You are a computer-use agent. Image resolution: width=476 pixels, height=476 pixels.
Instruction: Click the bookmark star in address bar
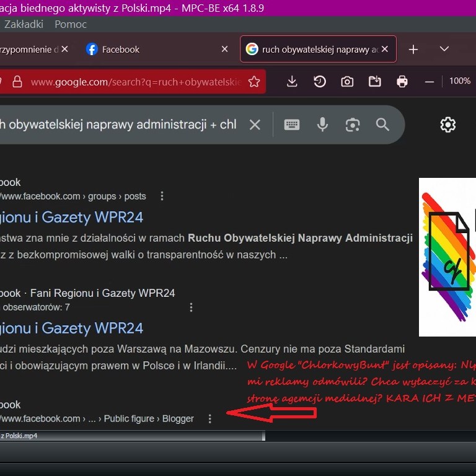coord(253,82)
